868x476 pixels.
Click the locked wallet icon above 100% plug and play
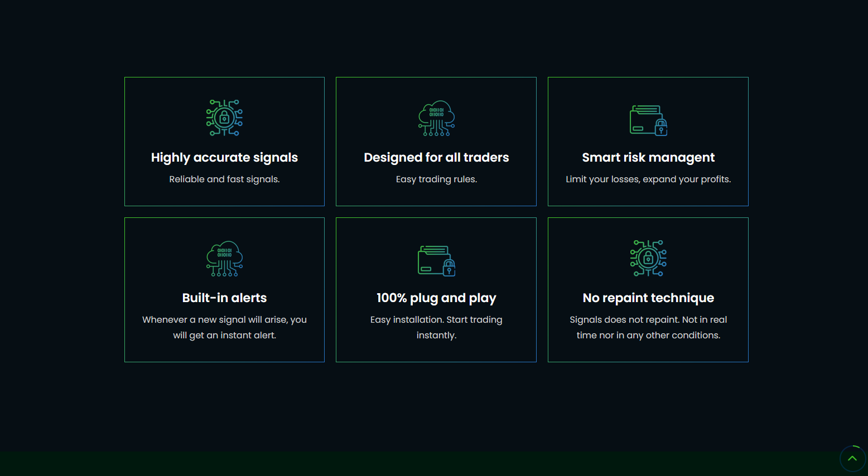436,260
